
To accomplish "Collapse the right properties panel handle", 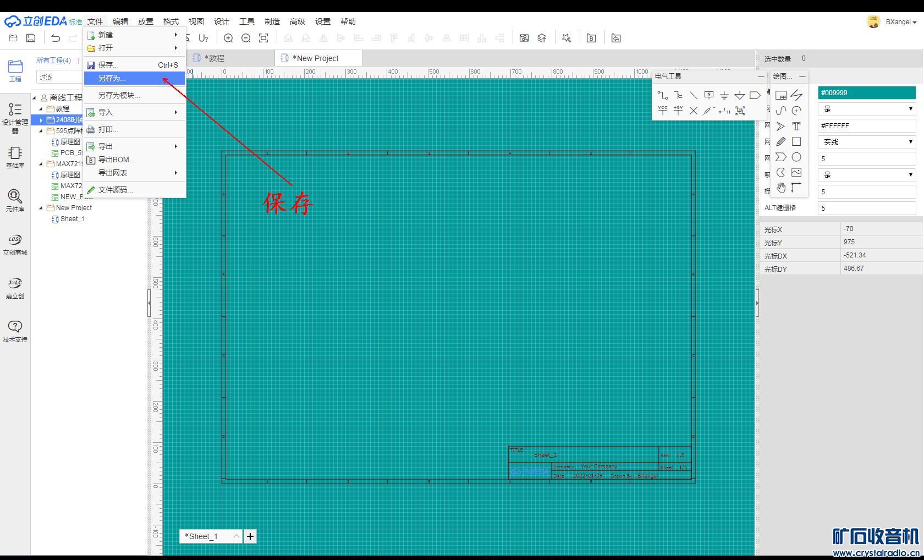I will [757, 303].
